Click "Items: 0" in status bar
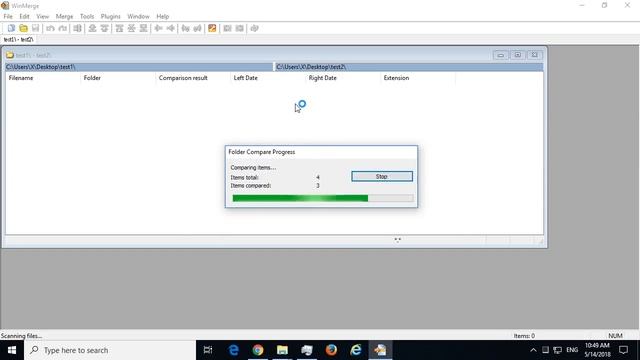The width and height of the screenshot is (640, 360). (524, 336)
